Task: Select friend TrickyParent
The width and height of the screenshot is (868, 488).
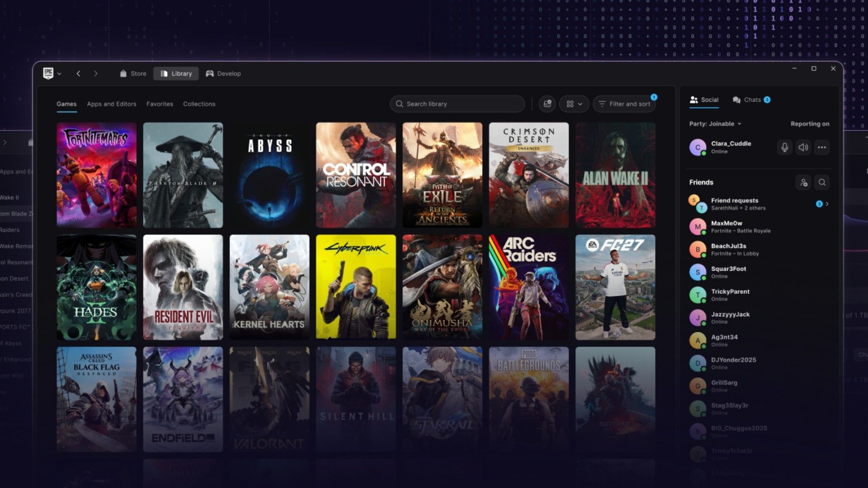Action: point(759,295)
